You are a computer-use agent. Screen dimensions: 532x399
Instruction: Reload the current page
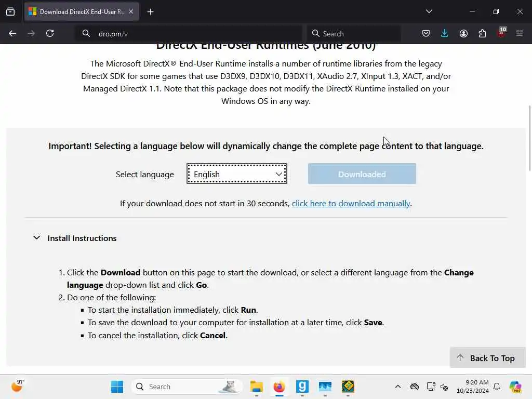(50, 33)
